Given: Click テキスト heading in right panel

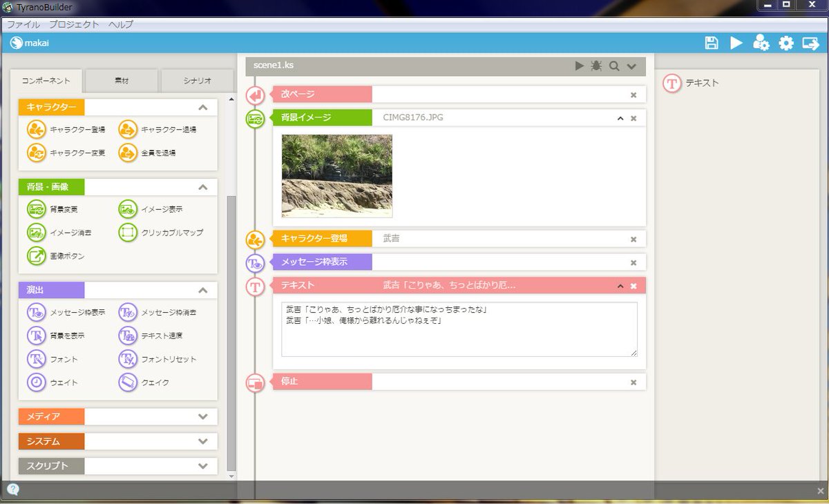Looking at the screenshot, I should click(702, 83).
